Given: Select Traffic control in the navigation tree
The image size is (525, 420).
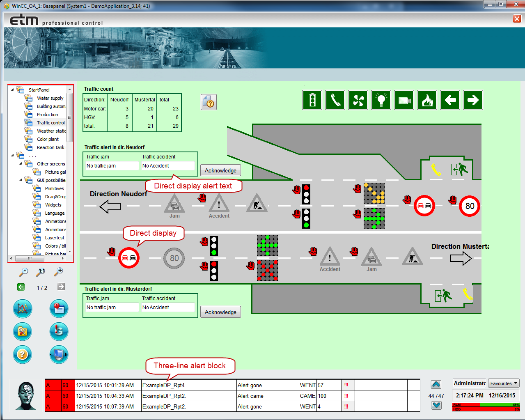Looking at the screenshot, I should (50, 123).
